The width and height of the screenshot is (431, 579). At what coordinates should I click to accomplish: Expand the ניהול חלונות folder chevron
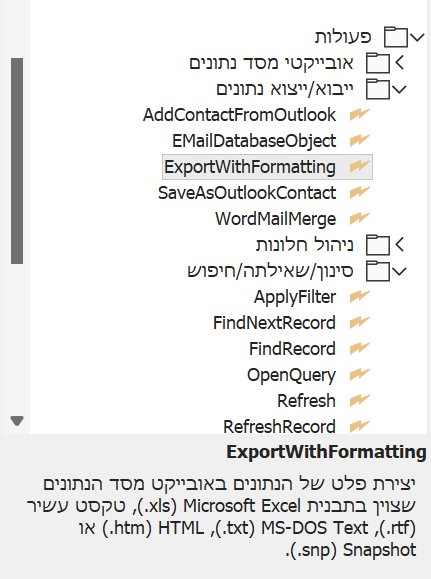(400, 244)
